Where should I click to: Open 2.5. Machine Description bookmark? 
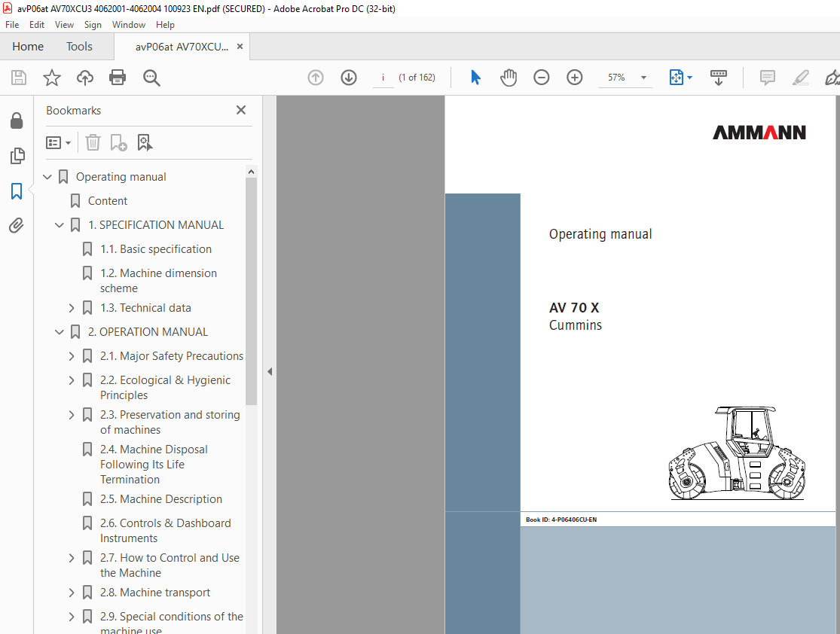pyautogui.click(x=161, y=499)
